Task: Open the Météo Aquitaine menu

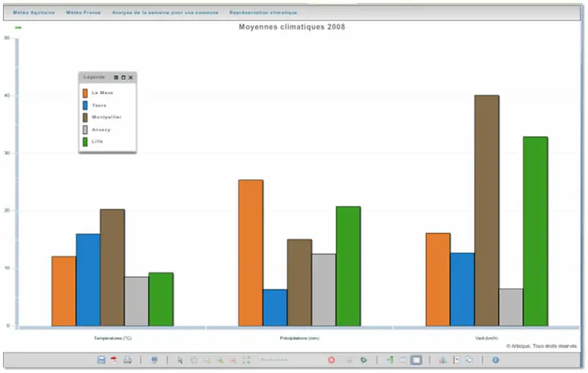Action: 34,12
